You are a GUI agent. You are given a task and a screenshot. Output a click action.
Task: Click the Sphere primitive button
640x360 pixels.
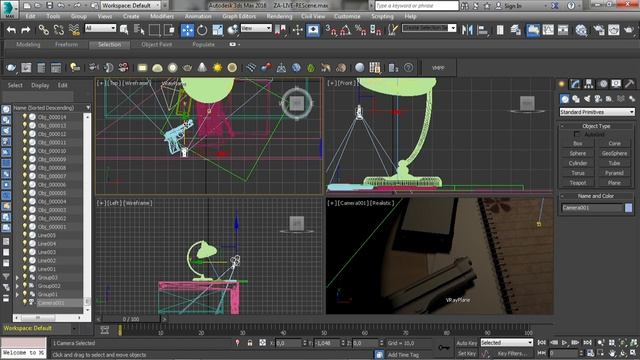tap(578, 153)
